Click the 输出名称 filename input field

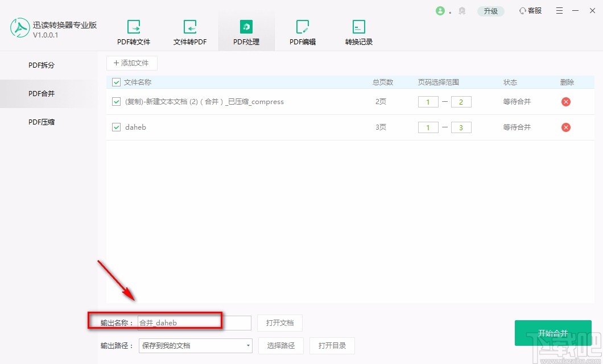point(196,321)
